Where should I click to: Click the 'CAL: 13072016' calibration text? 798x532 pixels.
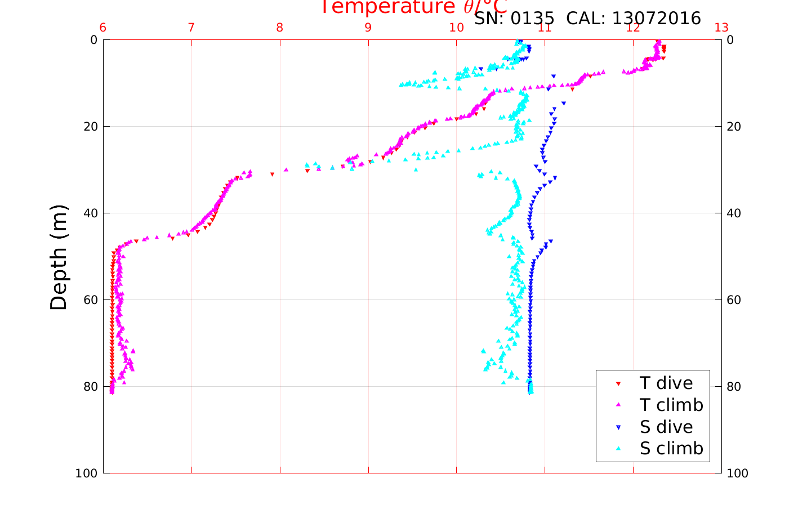tap(634, 19)
